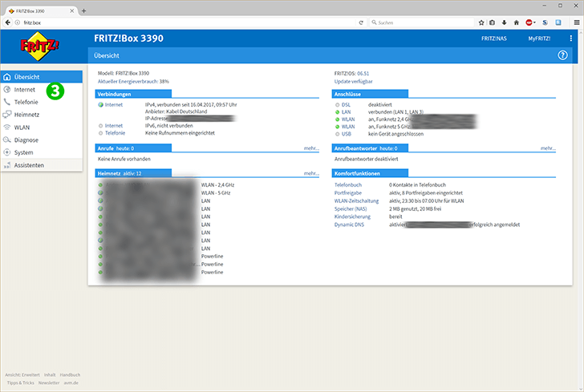Image resolution: width=584 pixels, height=392 pixels.
Task: Close the FRITZ!Box 3390 tab
Action: click(x=72, y=10)
